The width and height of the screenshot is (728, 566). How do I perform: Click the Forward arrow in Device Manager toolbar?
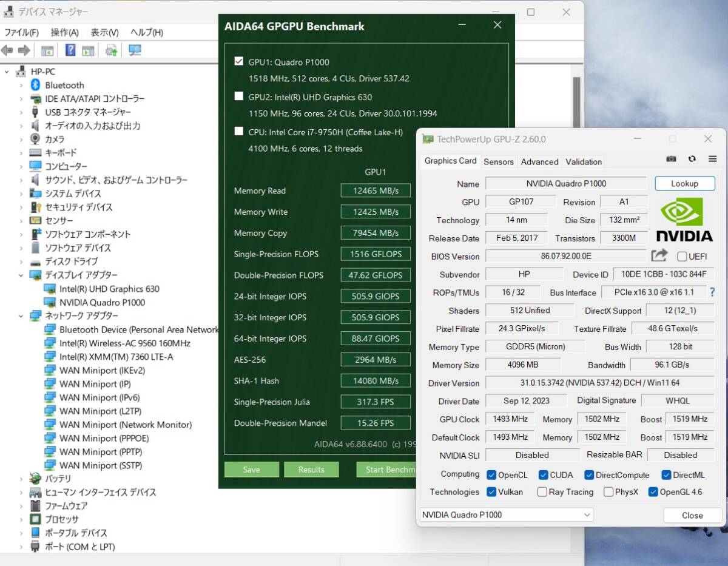point(24,50)
